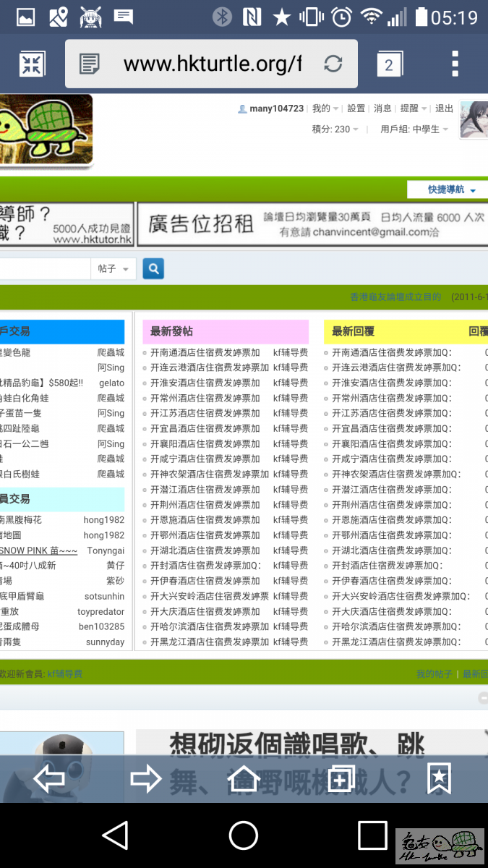Viewport: 488px width, 868px height.
Task: Go back using the browser left arrow
Action: click(49, 779)
